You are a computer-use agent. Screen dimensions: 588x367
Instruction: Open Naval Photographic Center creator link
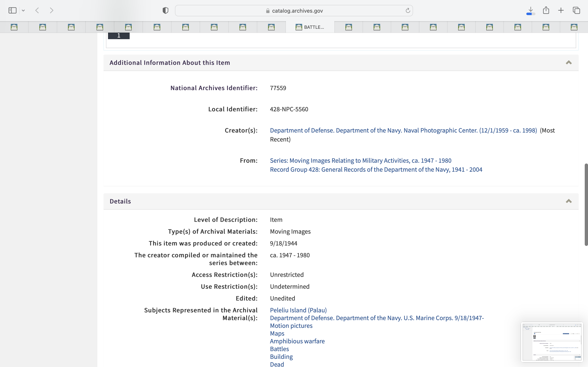pyautogui.click(x=403, y=130)
